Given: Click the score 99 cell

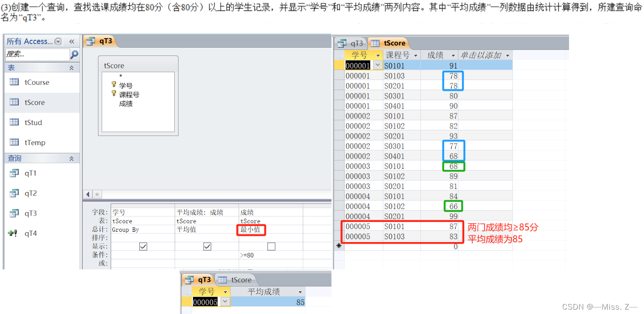Looking at the screenshot, I should (440, 216).
